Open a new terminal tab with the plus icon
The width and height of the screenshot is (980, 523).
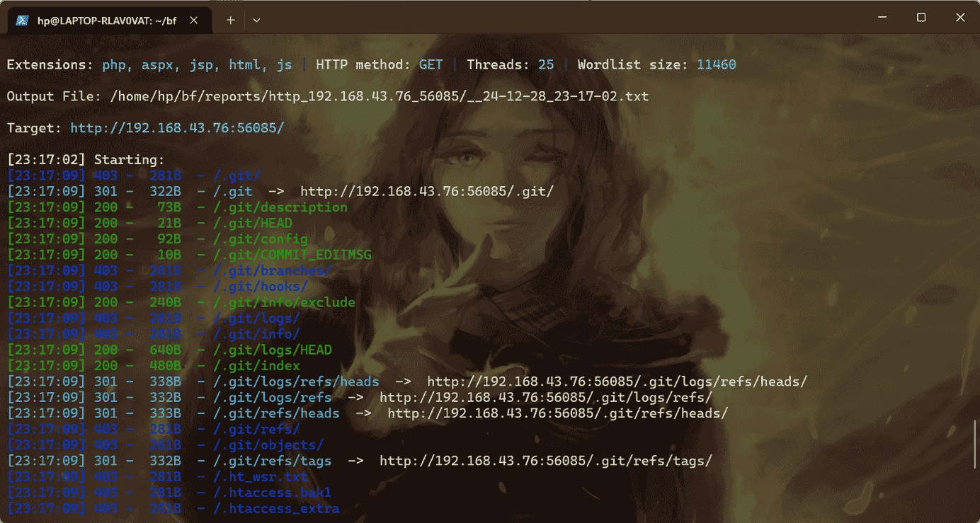click(x=229, y=21)
